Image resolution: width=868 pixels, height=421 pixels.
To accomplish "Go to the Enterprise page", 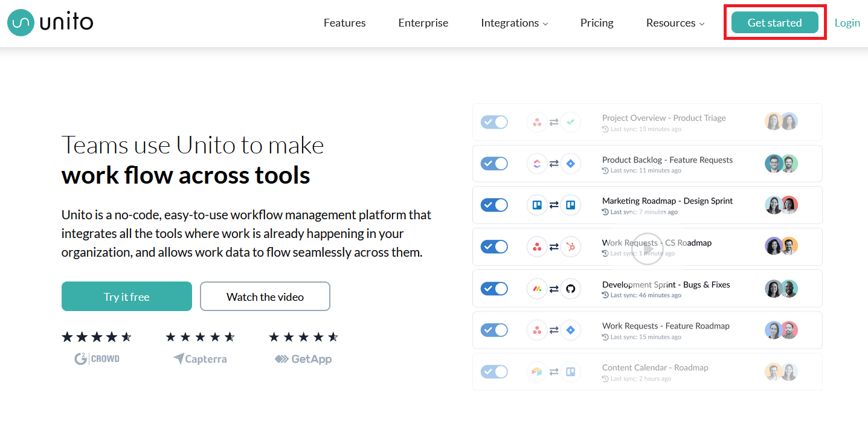I will (x=423, y=23).
